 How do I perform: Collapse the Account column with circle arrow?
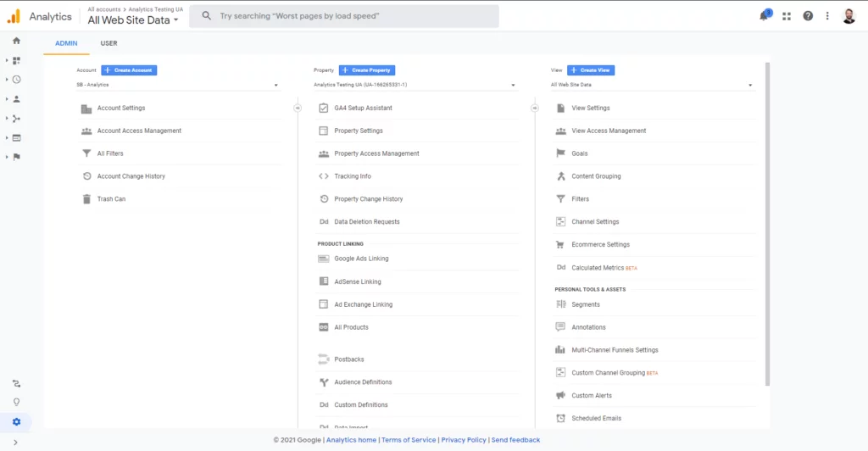tap(298, 108)
